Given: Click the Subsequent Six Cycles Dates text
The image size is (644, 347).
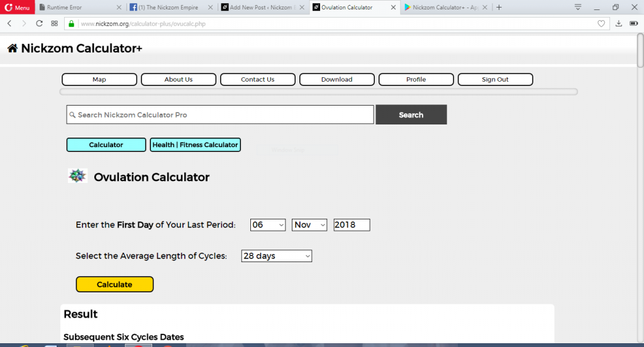Looking at the screenshot, I should [x=124, y=337].
